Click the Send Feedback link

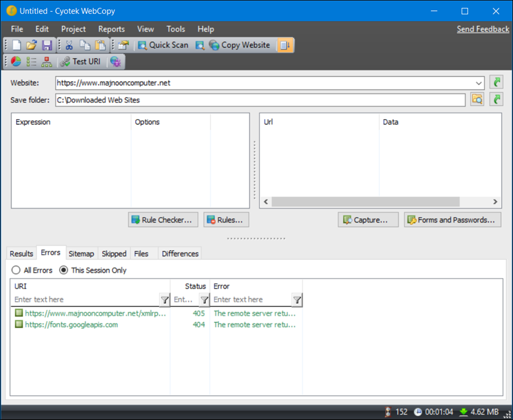(482, 28)
